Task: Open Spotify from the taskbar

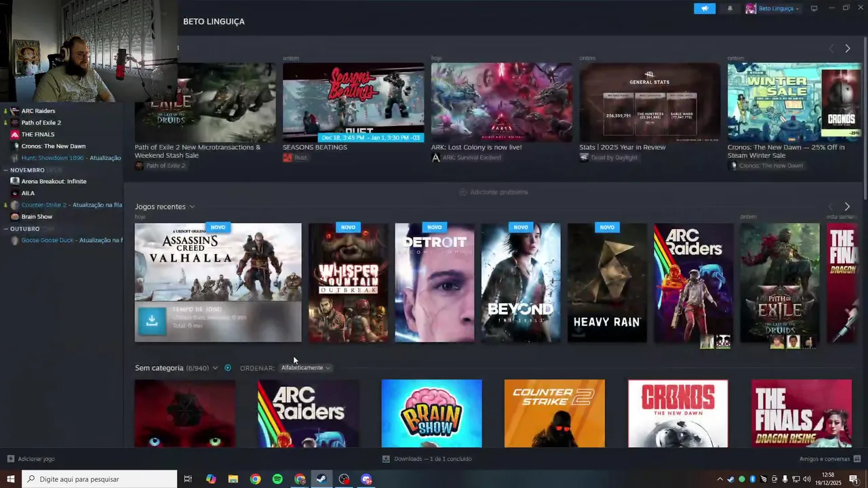Action: tap(277, 479)
